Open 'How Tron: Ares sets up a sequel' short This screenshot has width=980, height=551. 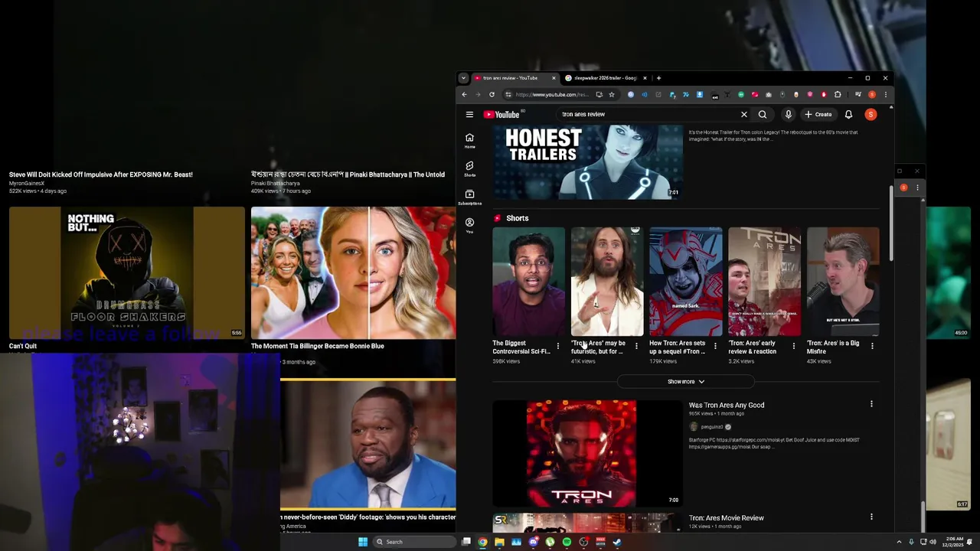685,282
